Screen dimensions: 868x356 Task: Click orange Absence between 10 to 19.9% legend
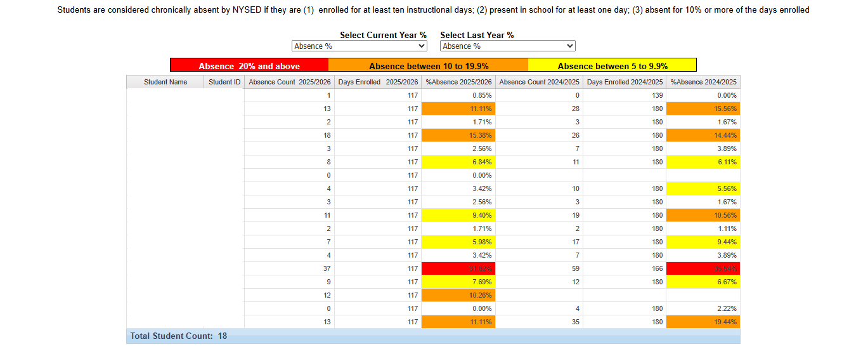429,65
